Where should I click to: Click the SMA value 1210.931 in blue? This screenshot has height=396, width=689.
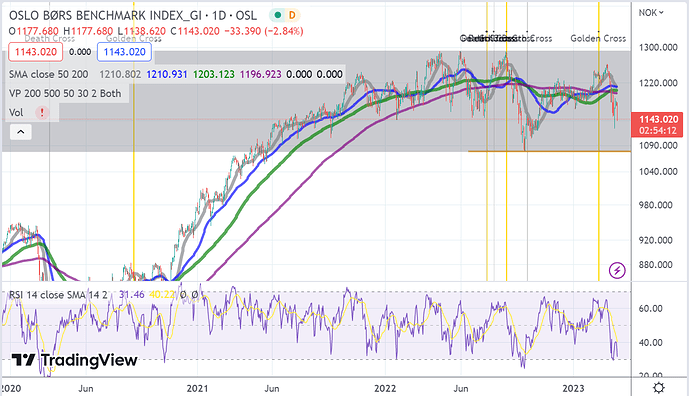167,74
